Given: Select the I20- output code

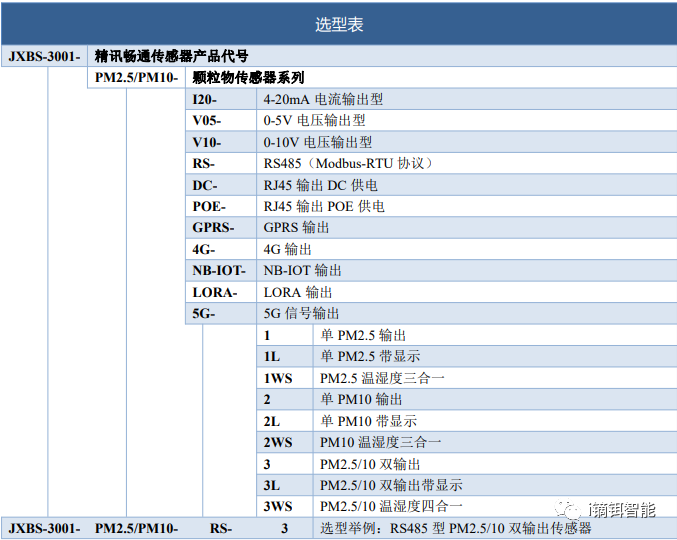Looking at the screenshot, I should tap(205, 99).
